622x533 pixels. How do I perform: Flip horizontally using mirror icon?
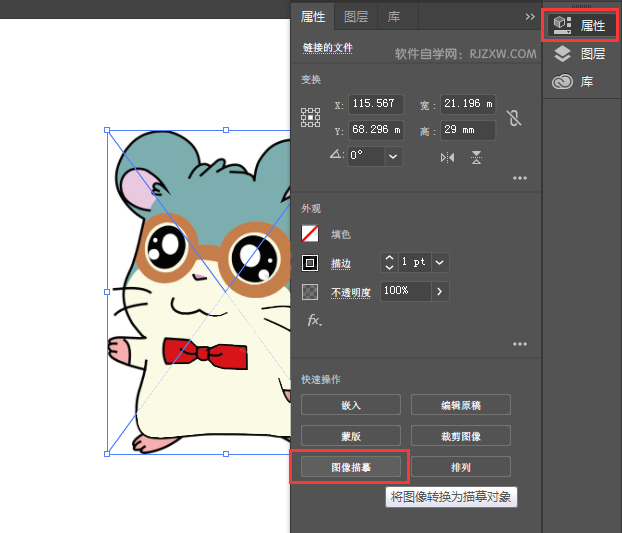(447, 157)
